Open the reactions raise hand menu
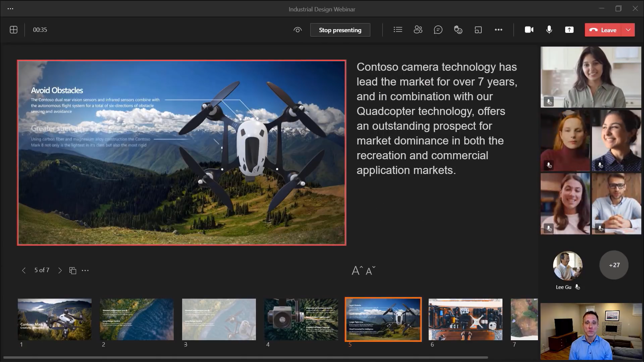 coord(458,30)
